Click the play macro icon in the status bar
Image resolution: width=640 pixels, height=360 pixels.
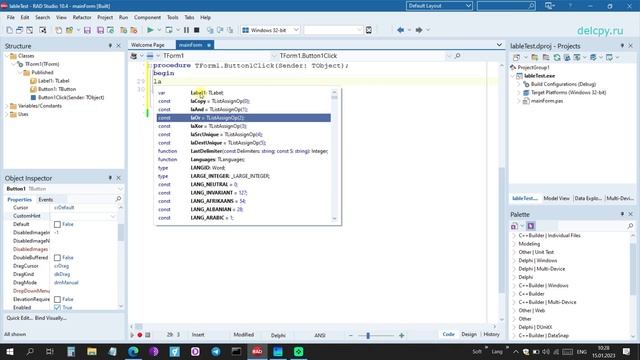(132, 335)
